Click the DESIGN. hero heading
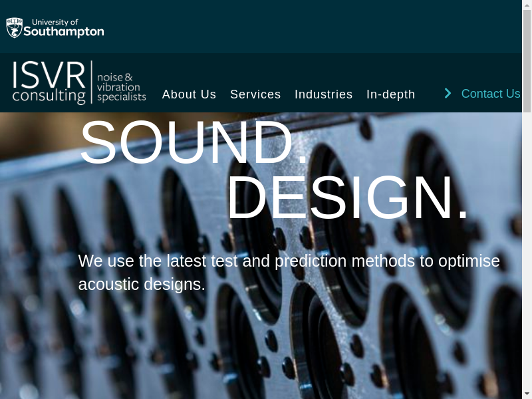532x399 pixels. (x=348, y=198)
